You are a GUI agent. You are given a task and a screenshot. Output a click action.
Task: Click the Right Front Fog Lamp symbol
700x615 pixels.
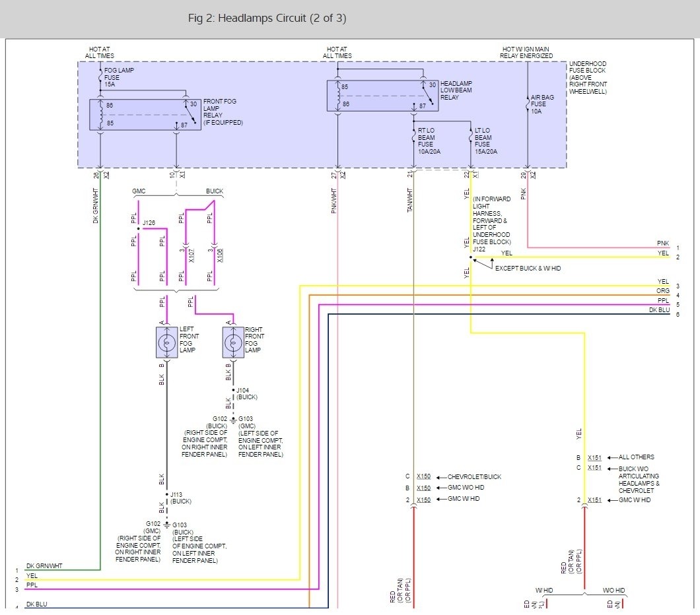tap(233, 342)
